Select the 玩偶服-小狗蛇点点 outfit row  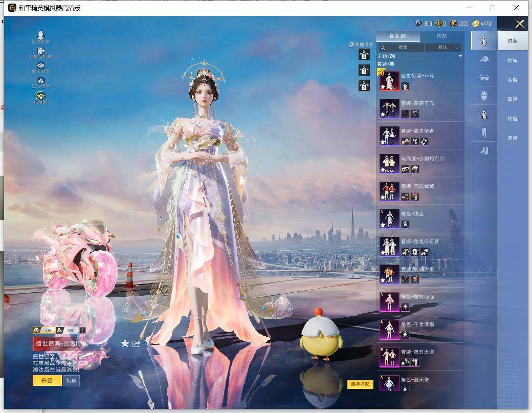point(420,164)
